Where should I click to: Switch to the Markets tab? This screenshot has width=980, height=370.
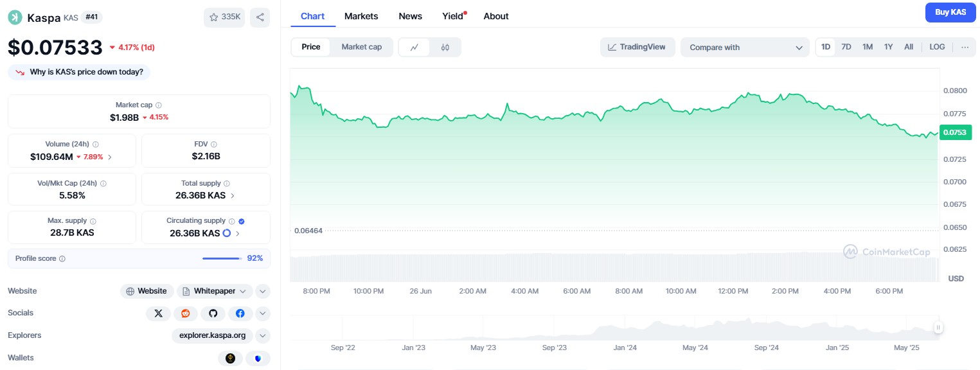(x=361, y=16)
